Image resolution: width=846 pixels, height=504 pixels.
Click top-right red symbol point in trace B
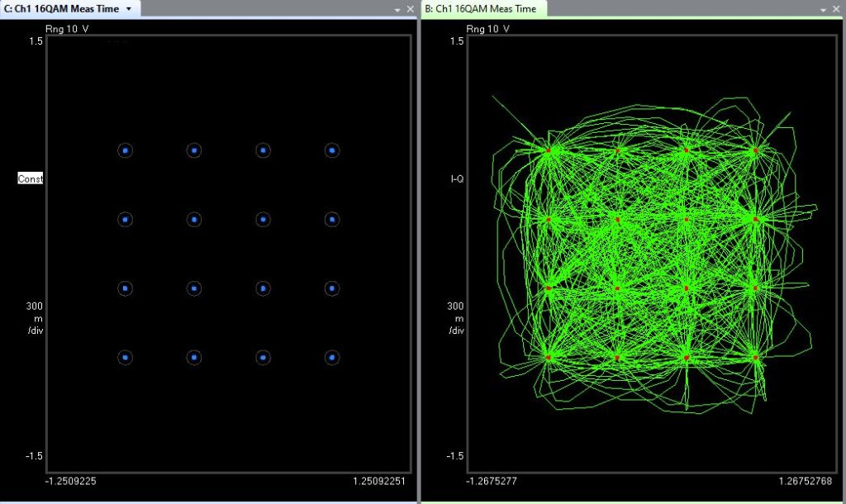click(x=755, y=150)
